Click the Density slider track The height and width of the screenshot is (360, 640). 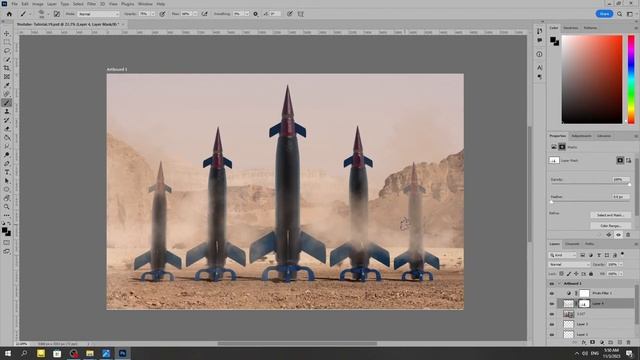click(x=591, y=184)
